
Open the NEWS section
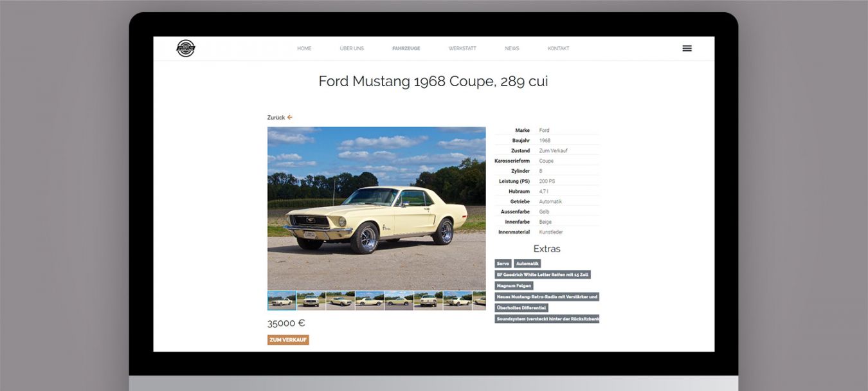click(512, 48)
